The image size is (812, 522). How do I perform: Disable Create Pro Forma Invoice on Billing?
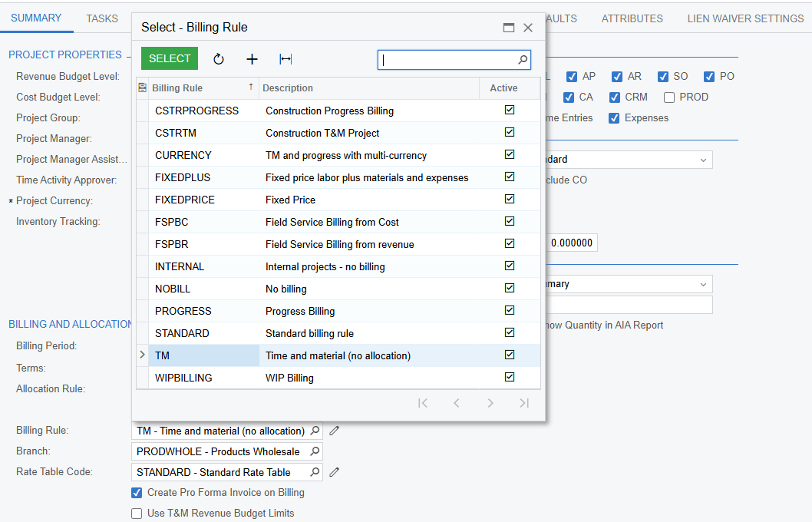coord(137,493)
